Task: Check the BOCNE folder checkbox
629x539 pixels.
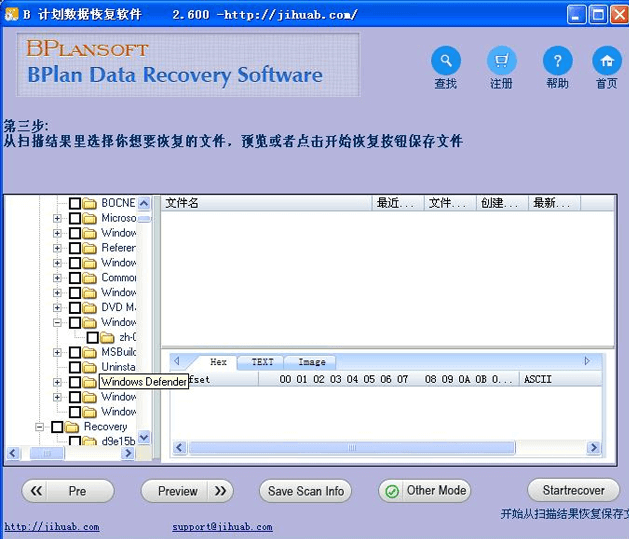Action: click(x=75, y=203)
